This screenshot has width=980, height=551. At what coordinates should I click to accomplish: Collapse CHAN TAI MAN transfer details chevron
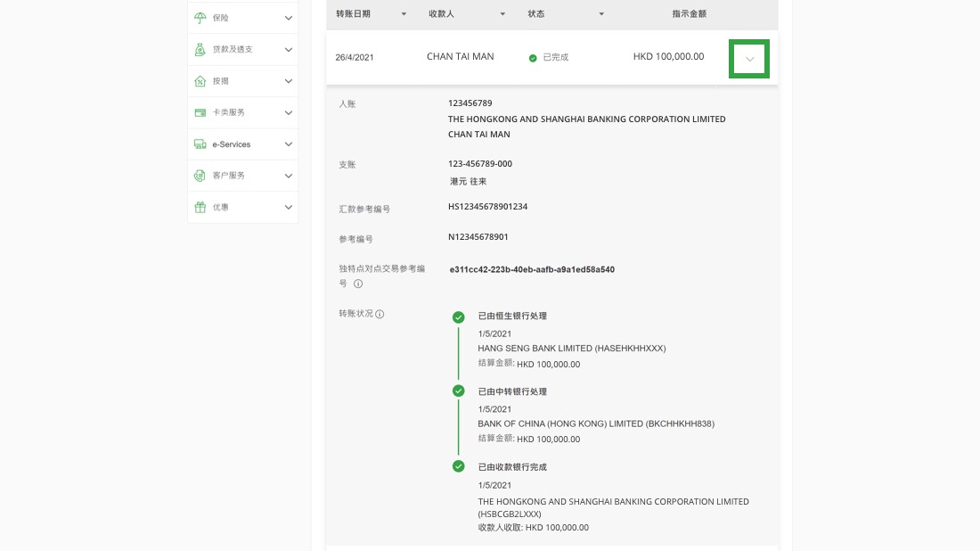pyautogui.click(x=749, y=59)
